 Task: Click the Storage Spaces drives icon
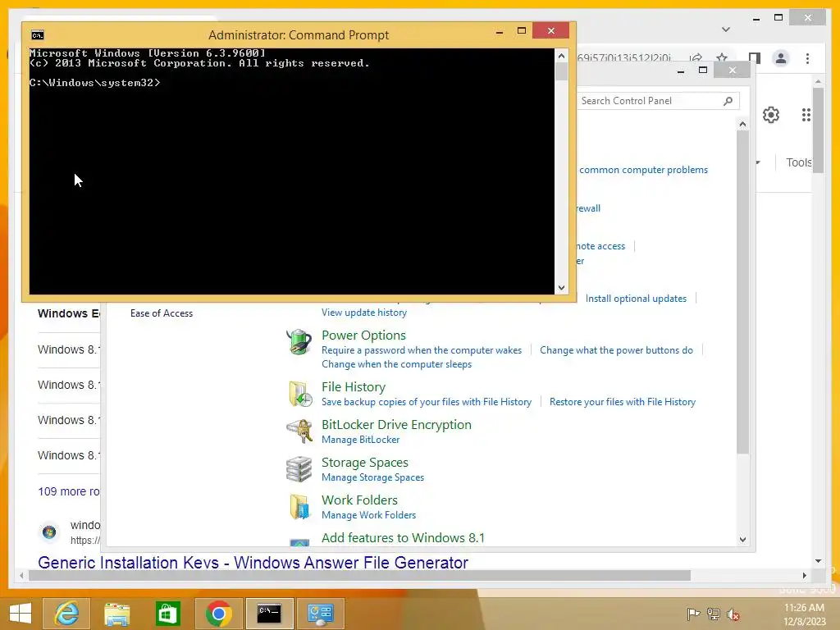299,469
